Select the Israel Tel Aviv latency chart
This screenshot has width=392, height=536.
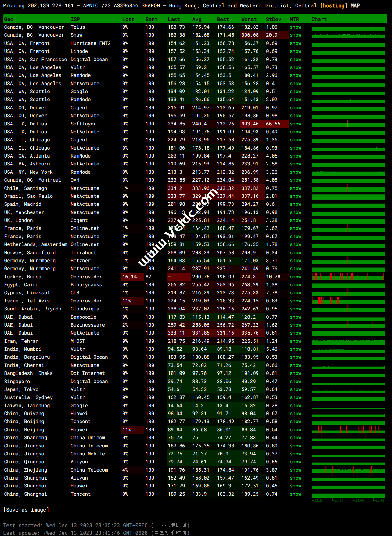click(348, 301)
